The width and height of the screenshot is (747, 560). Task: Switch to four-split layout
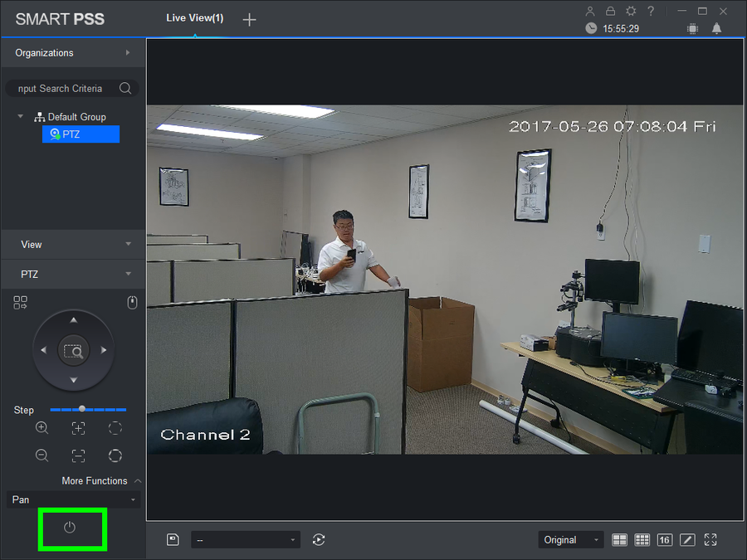click(x=619, y=539)
